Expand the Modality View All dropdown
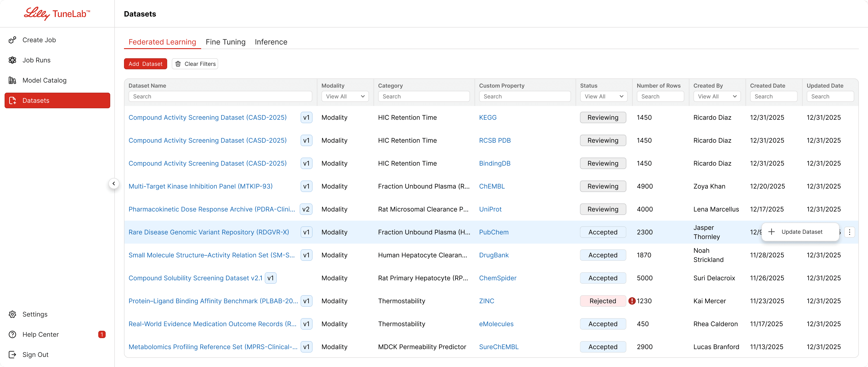 tap(345, 96)
